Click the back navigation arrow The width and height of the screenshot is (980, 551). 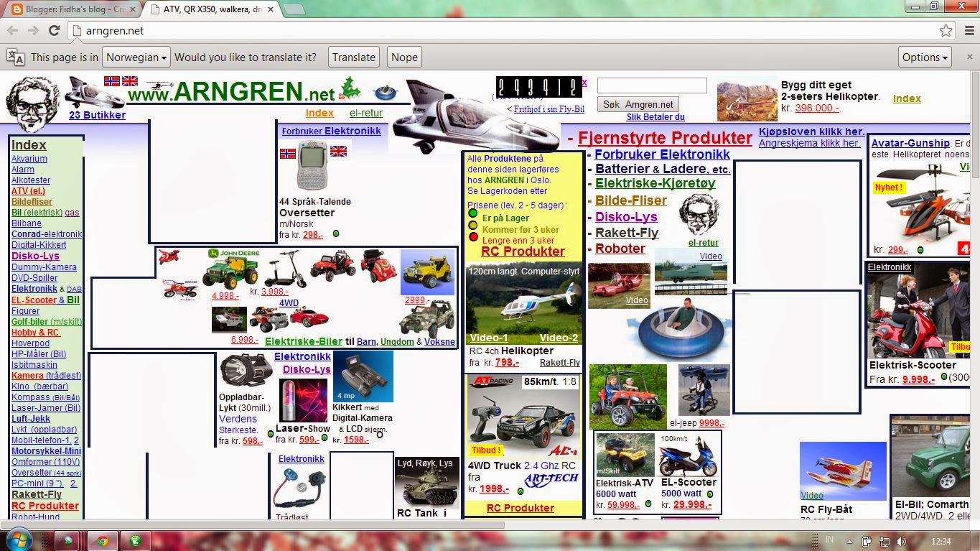click(x=13, y=31)
